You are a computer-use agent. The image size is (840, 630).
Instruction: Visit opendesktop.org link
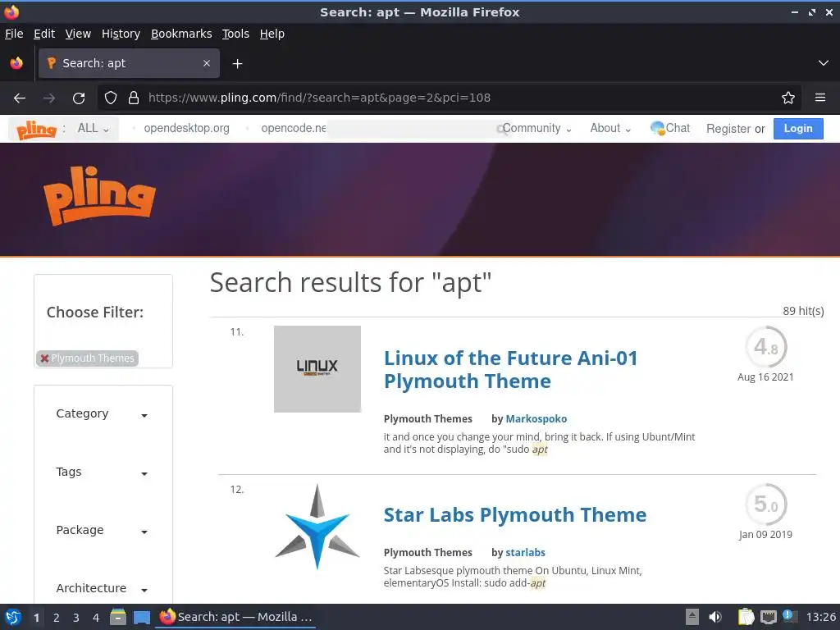[186, 129]
